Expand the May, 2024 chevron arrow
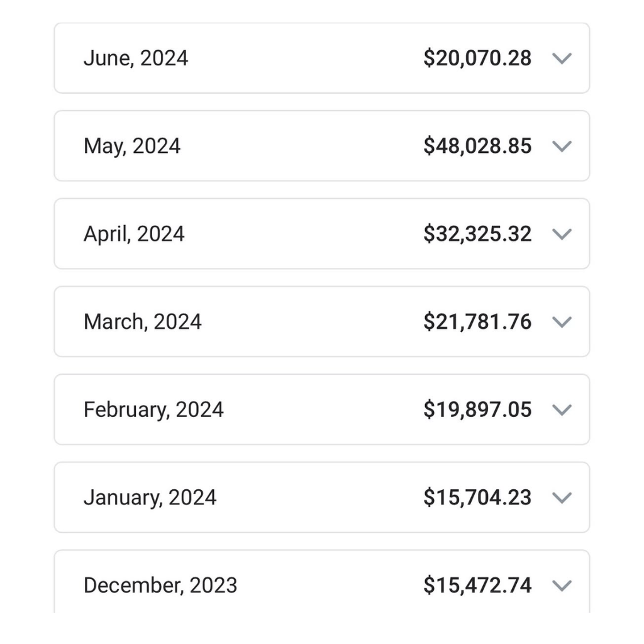The width and height of the screenshot is (644, 644). [562, 146]
